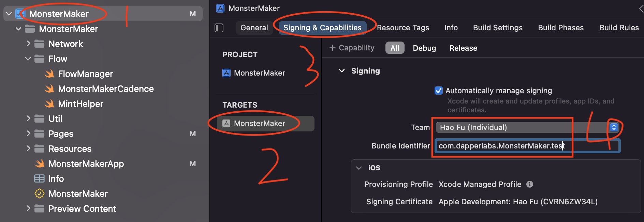Collapse the Signing section
Image resolution: width=644 pixels, height=222 pixels.
coord(342,71)
